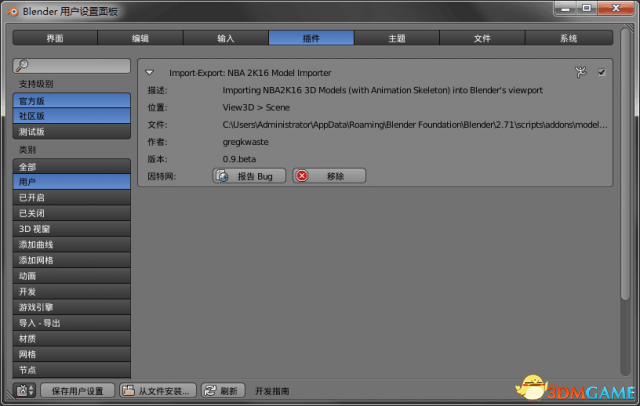
Task: Click the addon title Import-Export: NBA 2K16 Model Importer
Action: click(x=250, y=73)
